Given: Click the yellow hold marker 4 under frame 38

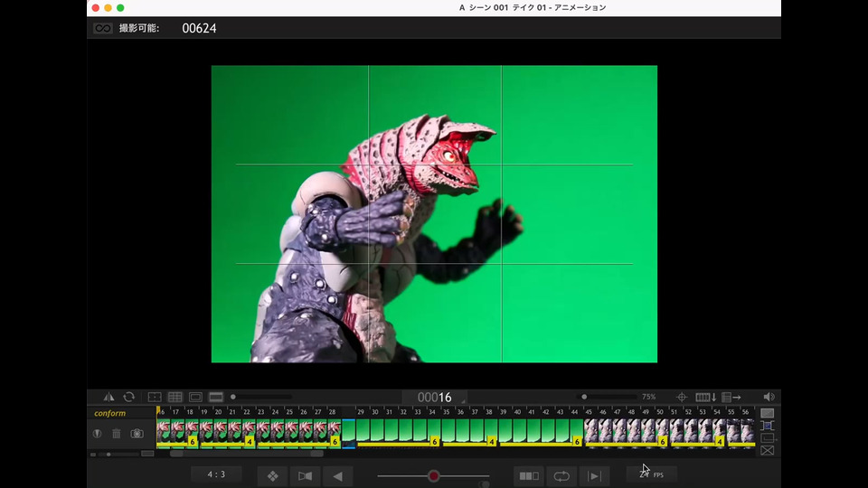Looking at the screenshot, I should click(492, 442).
